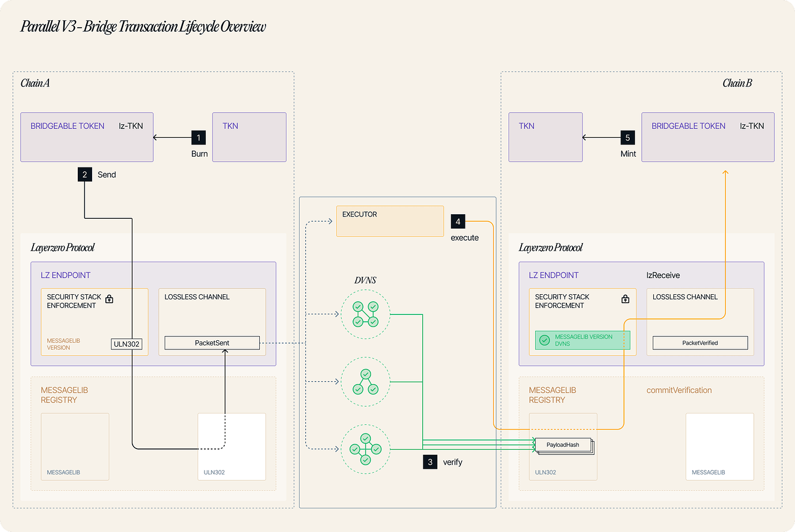The image size is (795, 532).
Task: Click 'SECURITY STACK ENFORCEMENT' text in Chain B
Action: tap(562, 301)
